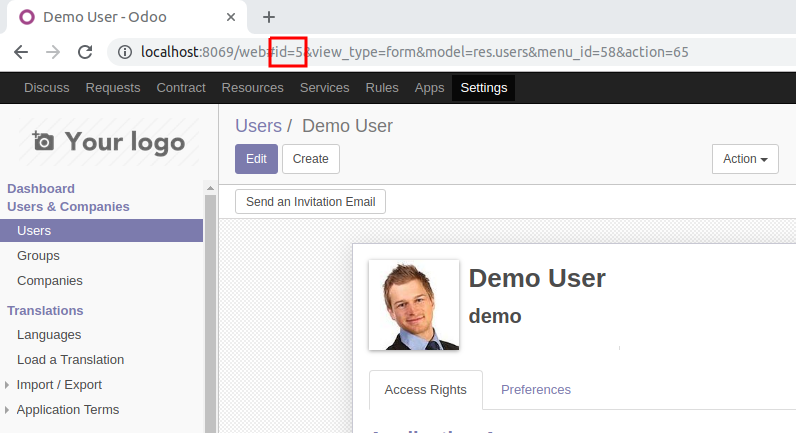Open the Apps menu
Screen dimensions: 796x433
click(x=429, y=88)
